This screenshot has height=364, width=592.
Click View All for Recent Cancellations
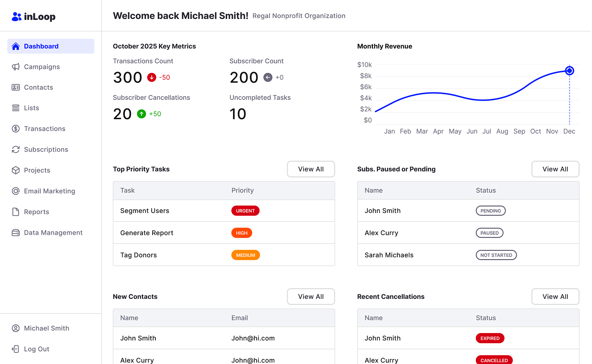tap(555, 297)
